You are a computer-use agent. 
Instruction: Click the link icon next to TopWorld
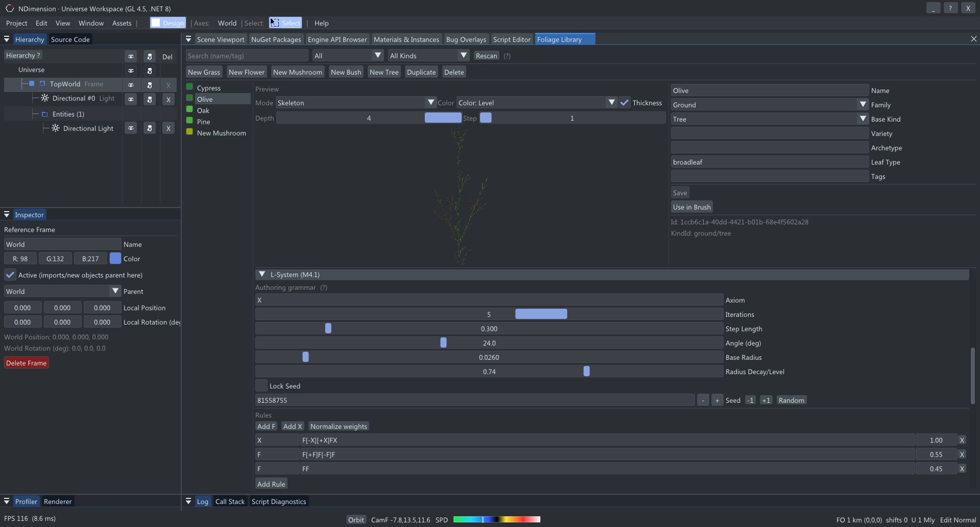pyautogui.click(x=149, y=85)
